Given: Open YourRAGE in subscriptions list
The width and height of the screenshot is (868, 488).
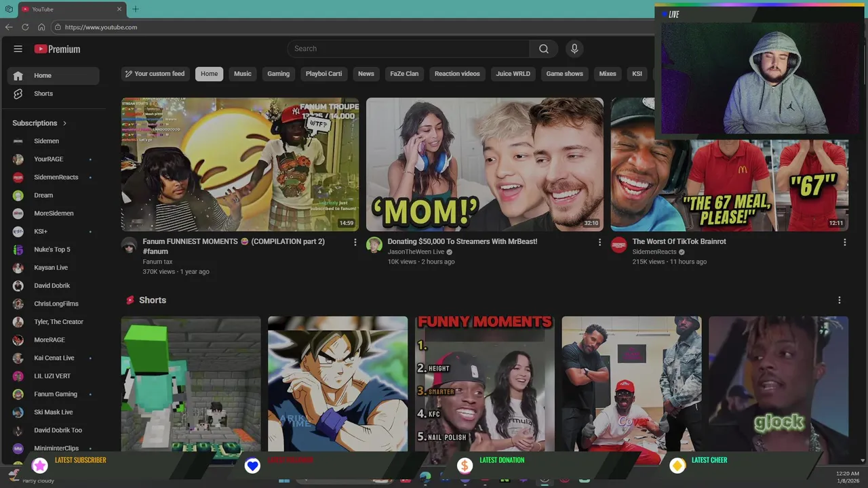Looking at the screenshot, I should pyautogui.click(x=54, y=159).
